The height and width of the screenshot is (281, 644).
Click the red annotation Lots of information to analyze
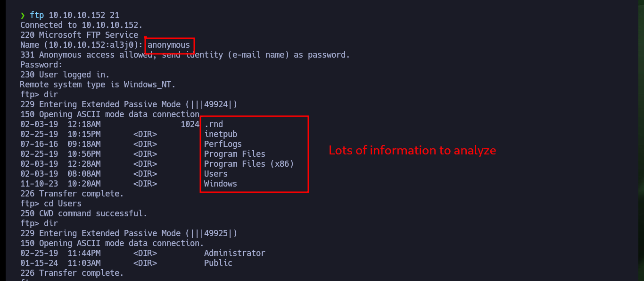(413, 151)
